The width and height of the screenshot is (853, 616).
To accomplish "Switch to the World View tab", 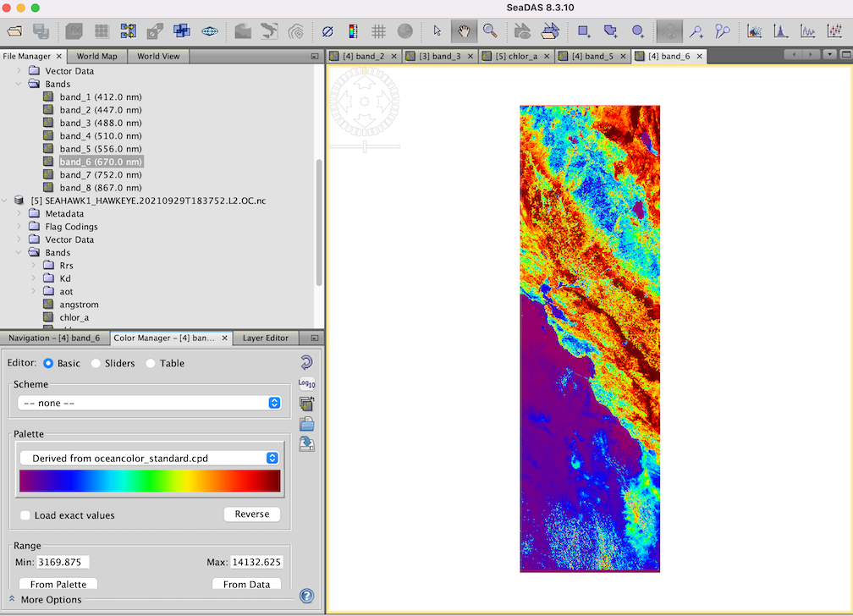I will click(x=158, y=56).
